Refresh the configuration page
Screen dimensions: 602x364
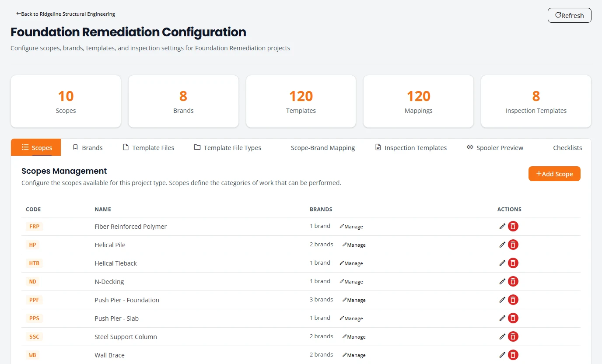click(570, 15)
